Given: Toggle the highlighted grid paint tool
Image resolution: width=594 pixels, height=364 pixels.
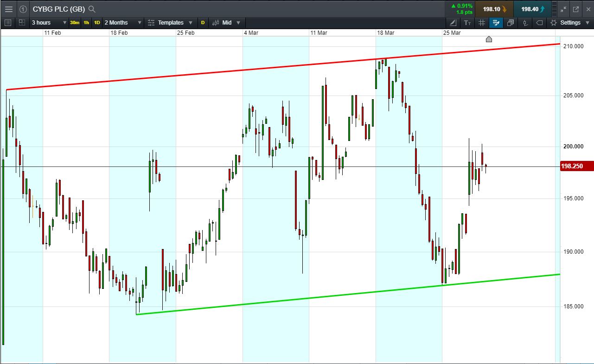Looking at the screenshot, I should pyautogui.click(x=496, y=23).
